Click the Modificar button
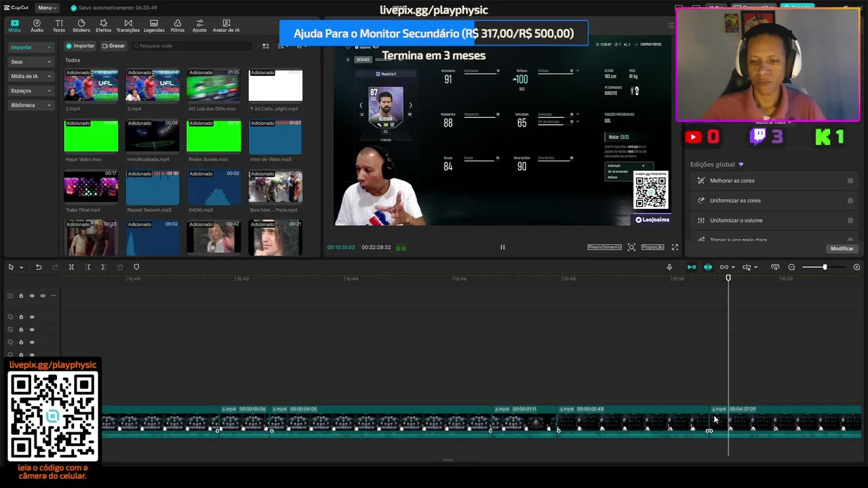Screen dimensions: 868x488 pos(842,249)
